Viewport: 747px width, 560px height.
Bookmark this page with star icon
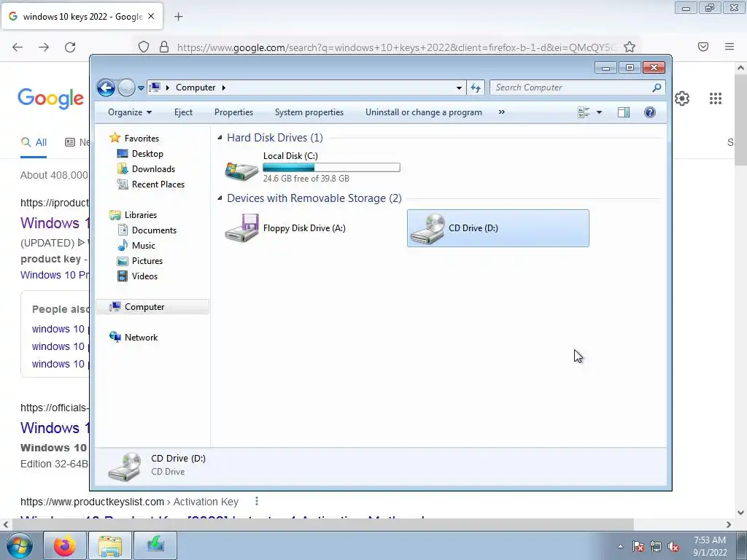coord(630,47)
